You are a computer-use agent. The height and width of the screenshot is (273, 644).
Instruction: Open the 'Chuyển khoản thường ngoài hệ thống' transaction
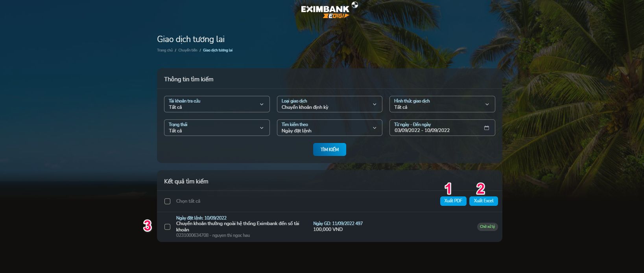click(x=237, y=224)
